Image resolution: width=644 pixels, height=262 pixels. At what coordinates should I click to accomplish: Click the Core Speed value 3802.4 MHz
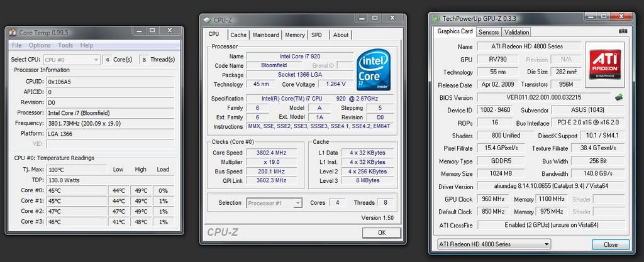tap(272, 153)
